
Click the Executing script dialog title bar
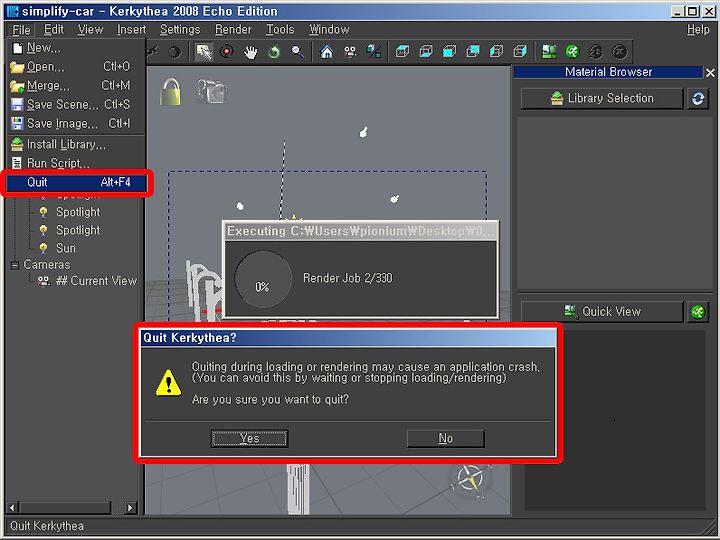[361, 231]
